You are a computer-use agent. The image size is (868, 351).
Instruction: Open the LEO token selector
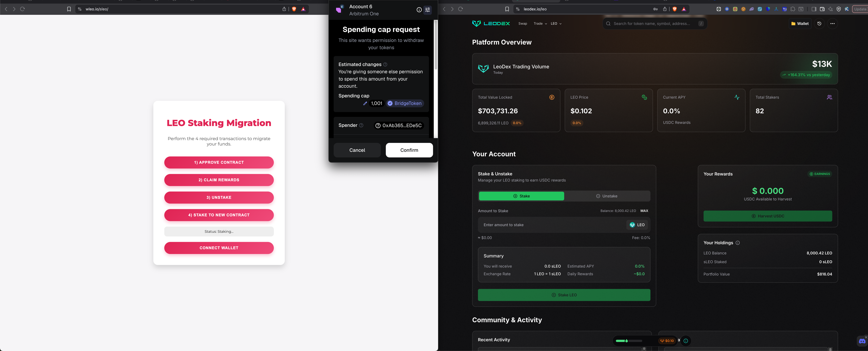point(637,225)
